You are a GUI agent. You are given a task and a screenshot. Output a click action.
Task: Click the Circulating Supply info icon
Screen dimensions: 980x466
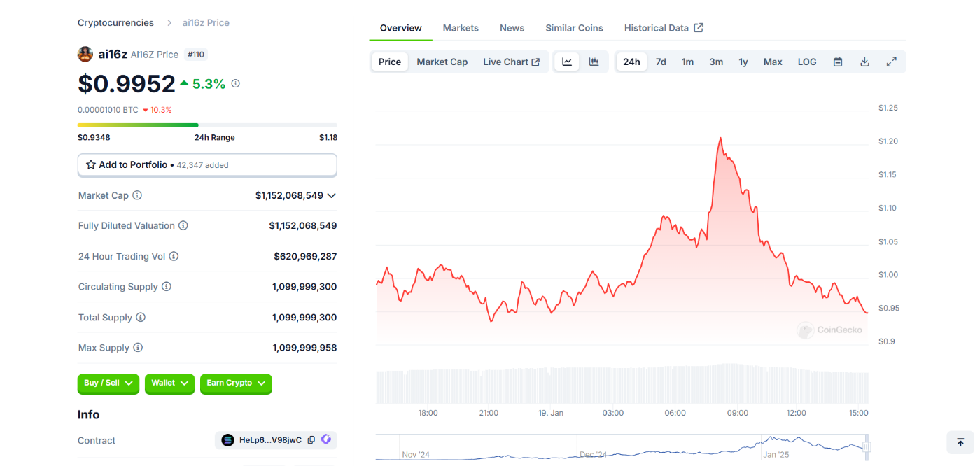pyautogui.click(x=167, y=287)
